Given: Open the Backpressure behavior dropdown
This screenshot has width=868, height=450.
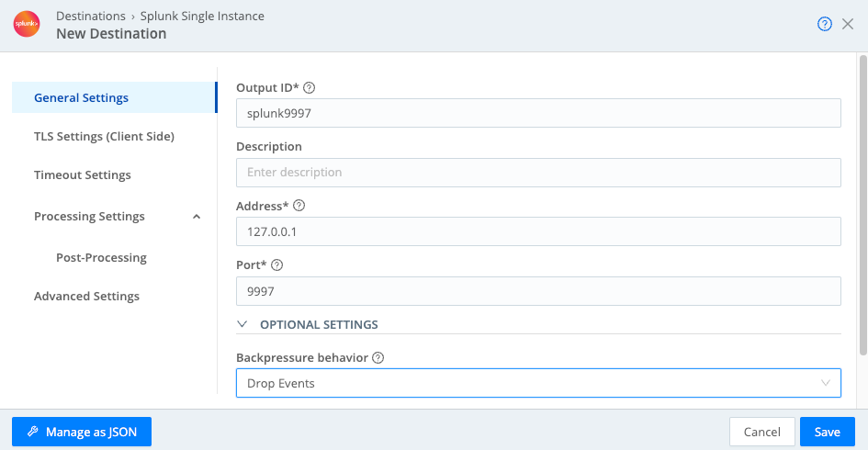Looking at the screenshot, I should pos(538,383).
